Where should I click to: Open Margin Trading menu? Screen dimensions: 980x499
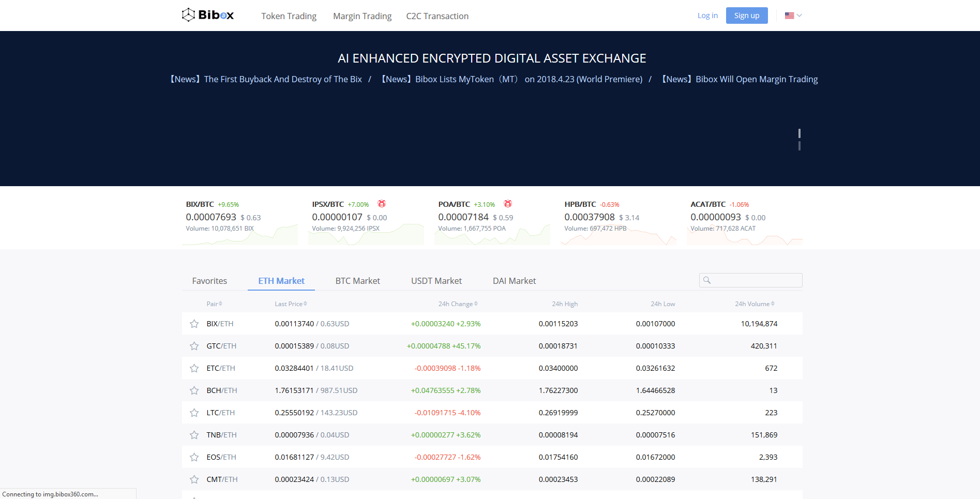pos(362,16)
